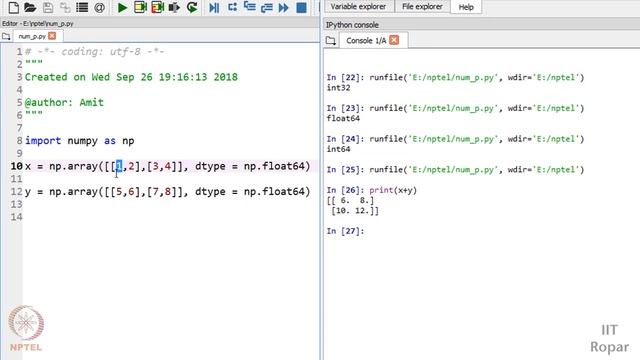The width and height of the screenshot is (640, 360).
Task: Open a file using the folder icon
Action: (x=30, y=7)
